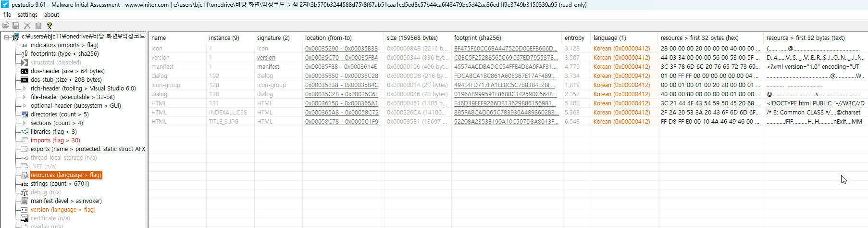Screen dimensions: 868x228
Task: Click the save toolbar icon
Action: [x=16, y=25]
